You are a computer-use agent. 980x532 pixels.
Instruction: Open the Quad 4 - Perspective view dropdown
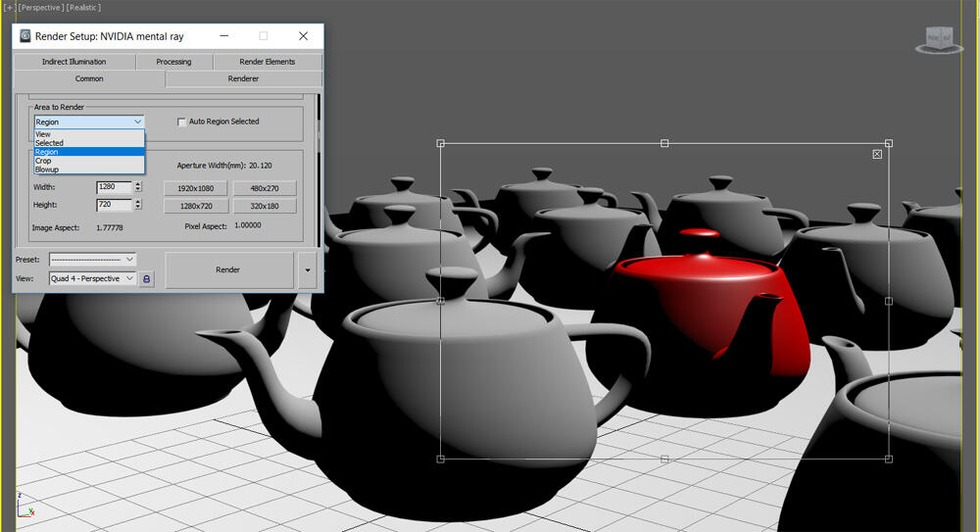click(93, 279)
